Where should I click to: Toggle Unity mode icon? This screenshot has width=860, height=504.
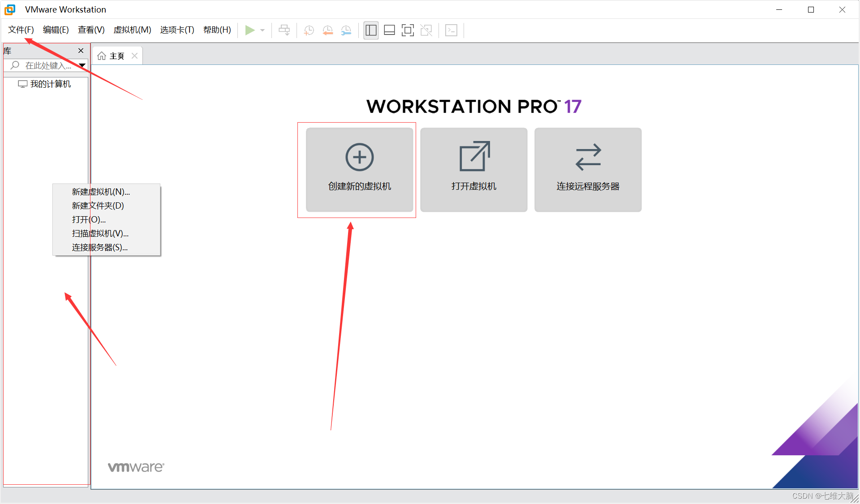click(x=426, y=30)
